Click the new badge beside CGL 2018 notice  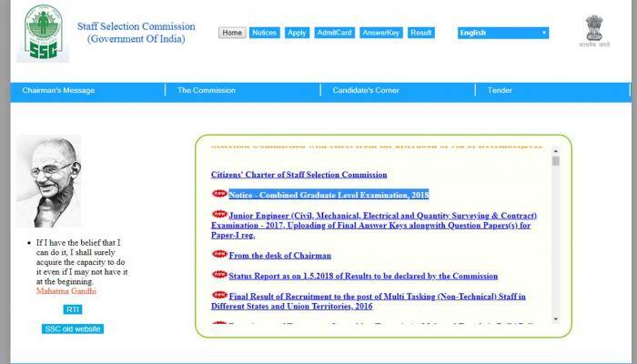[x=219, y=194]
